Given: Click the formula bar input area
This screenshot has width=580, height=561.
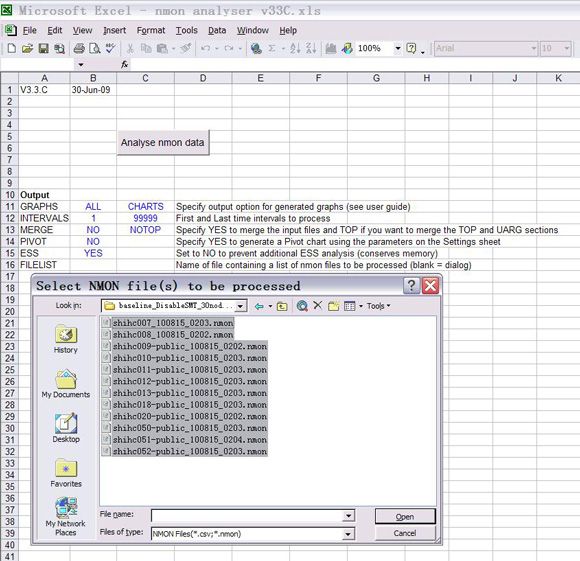Looking at the screenshot, I should [x=354, y=65].
